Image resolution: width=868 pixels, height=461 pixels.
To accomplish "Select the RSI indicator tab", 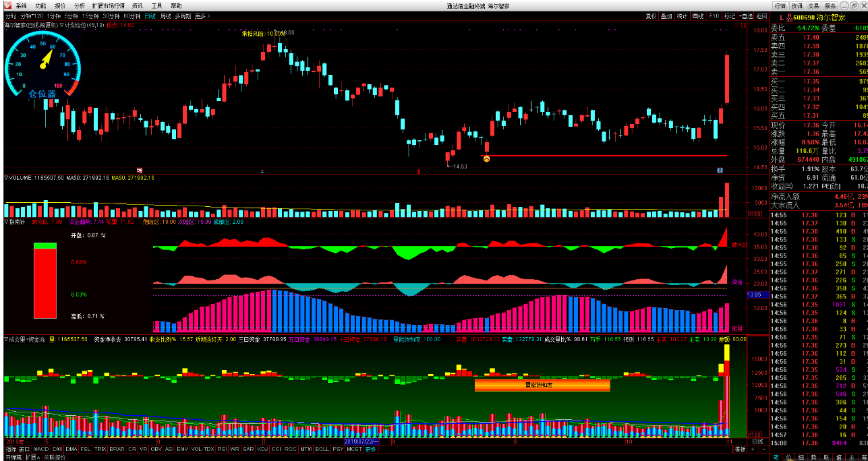I will (x=223, y=448).
